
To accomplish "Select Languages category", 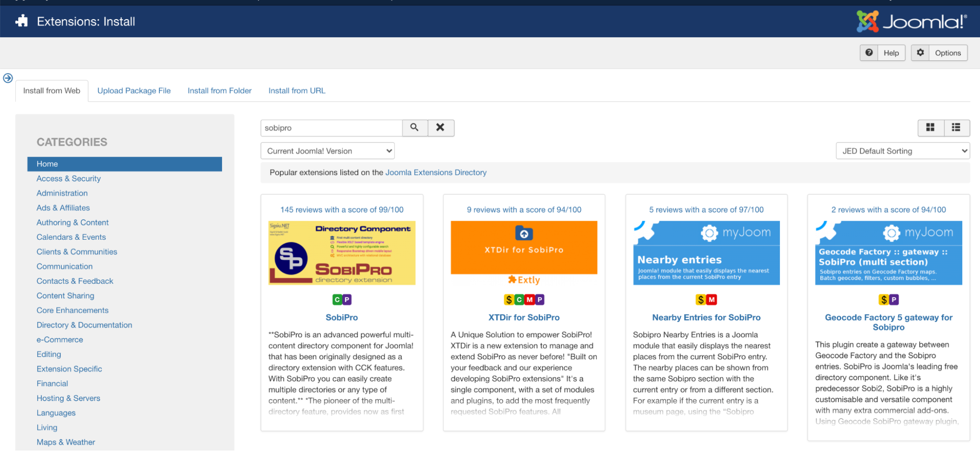I will point(56,413).
